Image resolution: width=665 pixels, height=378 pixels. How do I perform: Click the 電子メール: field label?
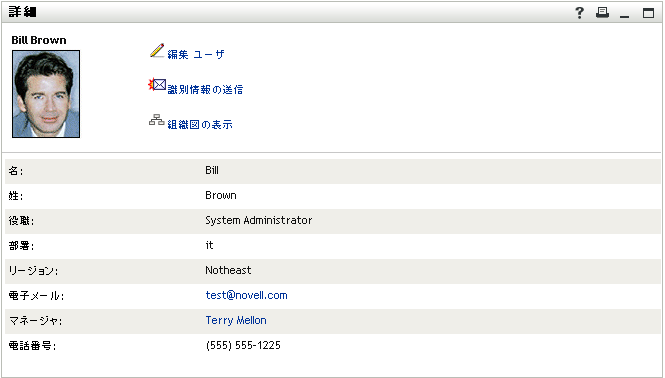(36, 296)
